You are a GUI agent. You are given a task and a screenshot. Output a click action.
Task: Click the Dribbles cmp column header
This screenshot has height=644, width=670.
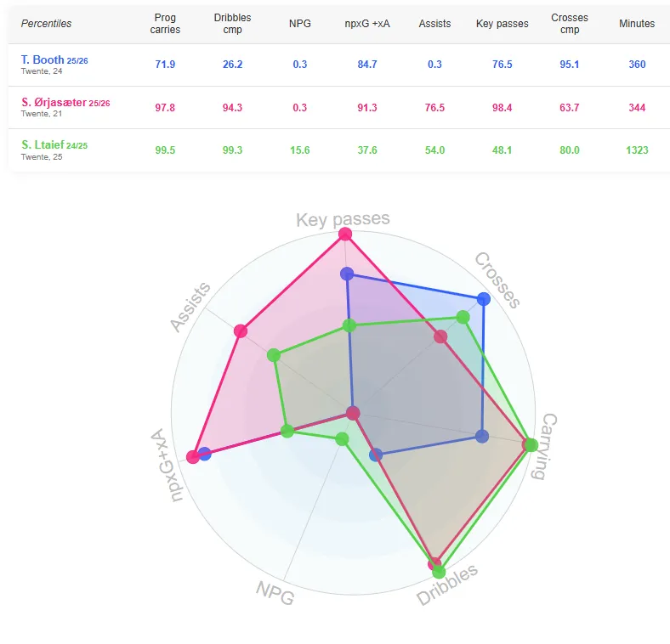point(230,24)
